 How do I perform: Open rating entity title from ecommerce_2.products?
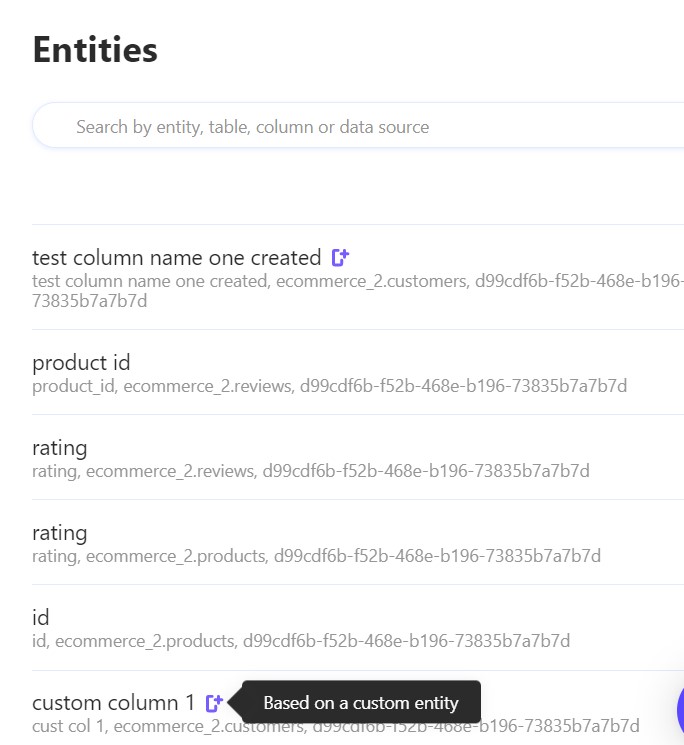tap(60, 532)
